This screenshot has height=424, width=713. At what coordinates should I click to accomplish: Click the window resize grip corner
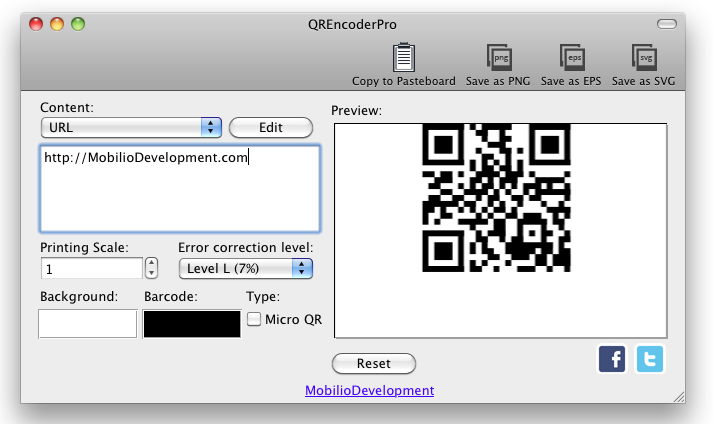tap(679, 397)
